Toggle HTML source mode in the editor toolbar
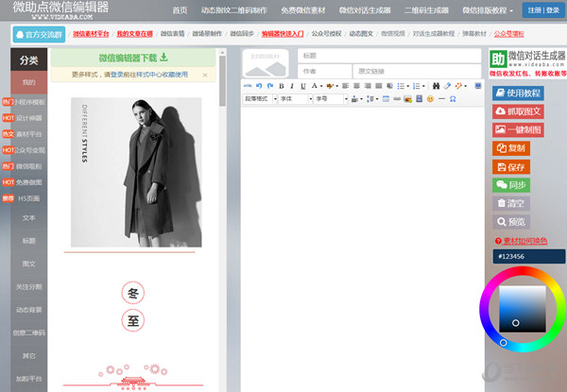The height and width of the screenshot is (392, 567). click(248, 86)
